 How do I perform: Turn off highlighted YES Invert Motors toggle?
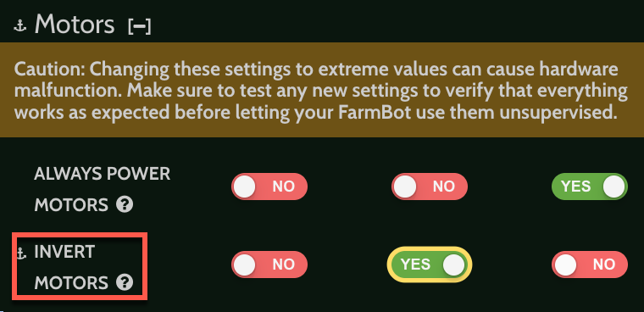430,265
